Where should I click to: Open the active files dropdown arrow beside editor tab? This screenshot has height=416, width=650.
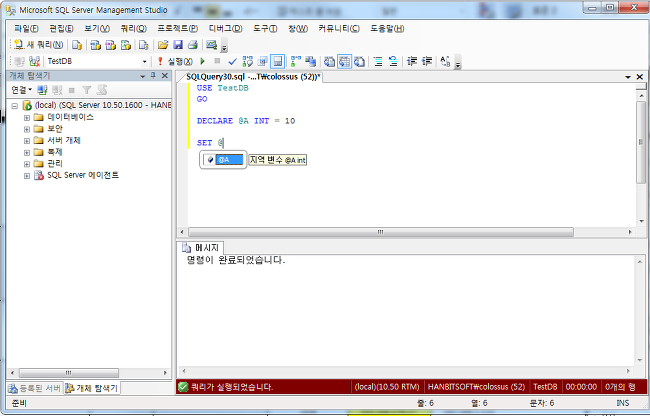[x=628, y=77]
